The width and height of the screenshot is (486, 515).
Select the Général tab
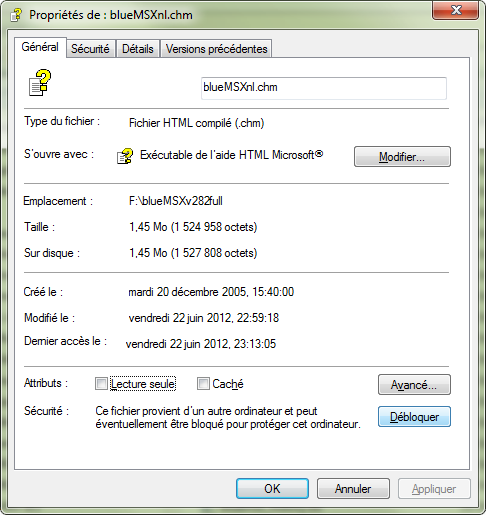click(40, 47)
